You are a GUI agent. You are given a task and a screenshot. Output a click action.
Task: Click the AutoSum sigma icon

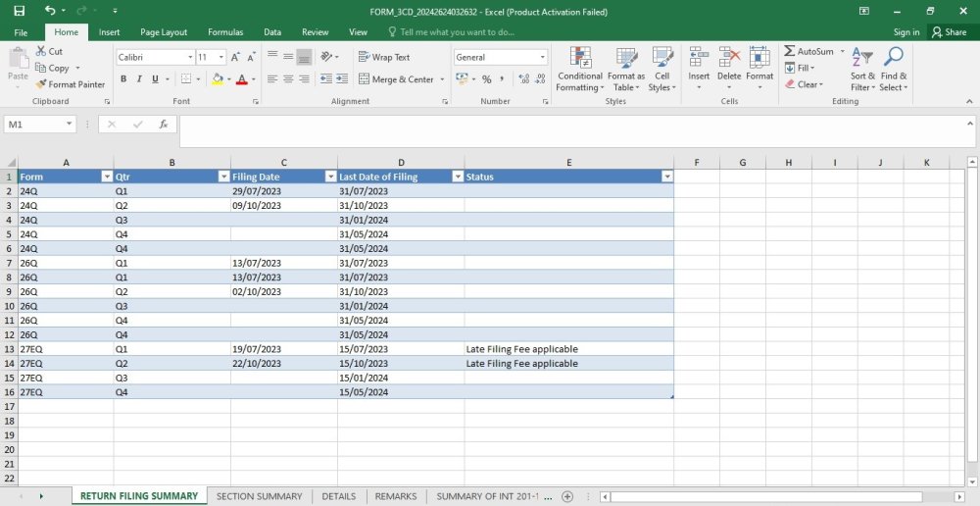[789, 51]
